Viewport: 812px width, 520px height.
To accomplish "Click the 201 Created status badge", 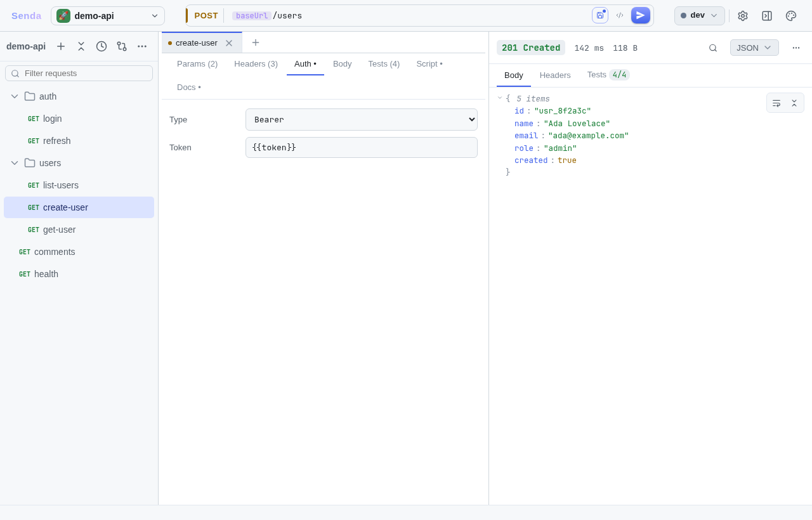I will tap(531, 48).
